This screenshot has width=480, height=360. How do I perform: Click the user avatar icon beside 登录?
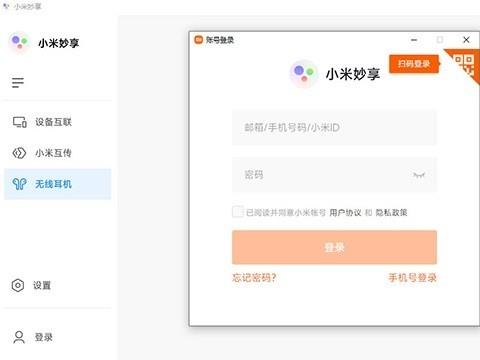19,337
